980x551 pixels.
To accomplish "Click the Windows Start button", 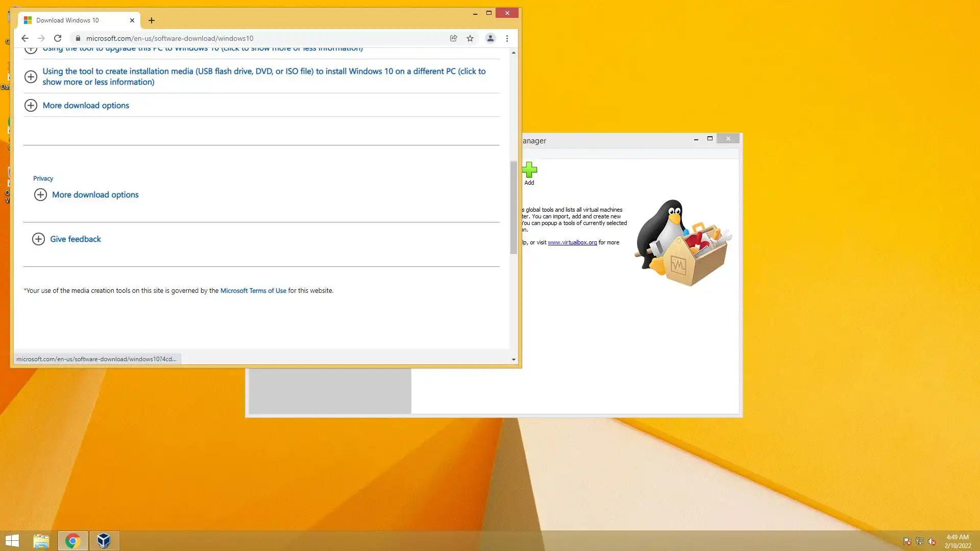I will coord(12,540).
